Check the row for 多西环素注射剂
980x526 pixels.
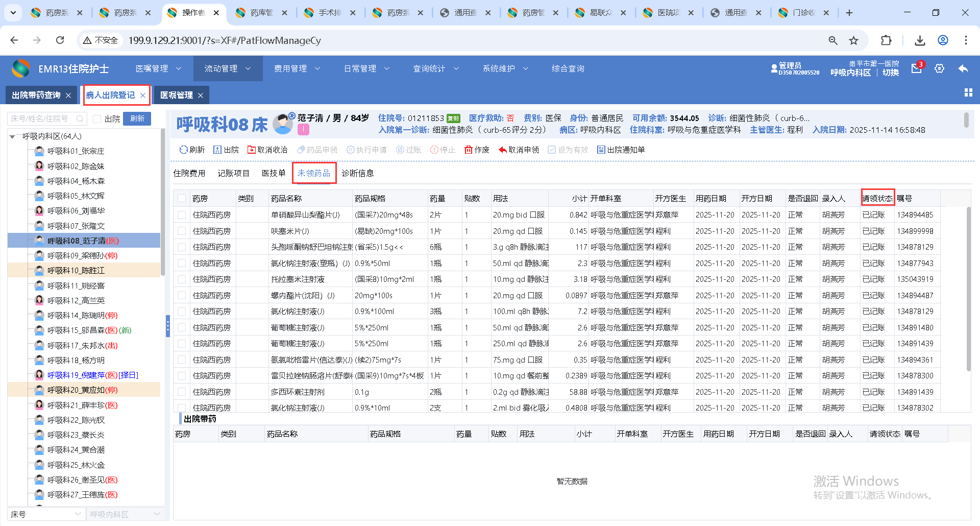coord(182,392)
